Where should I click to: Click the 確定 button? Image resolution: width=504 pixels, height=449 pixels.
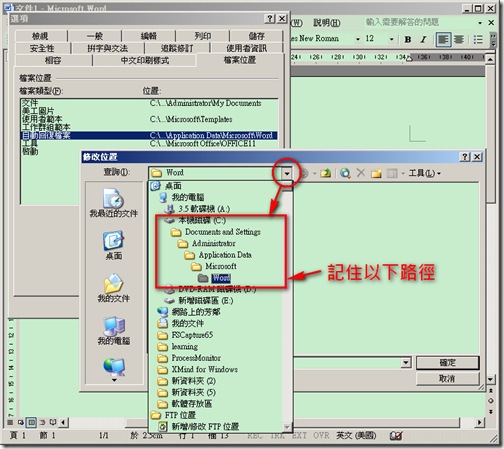point(447,363)
